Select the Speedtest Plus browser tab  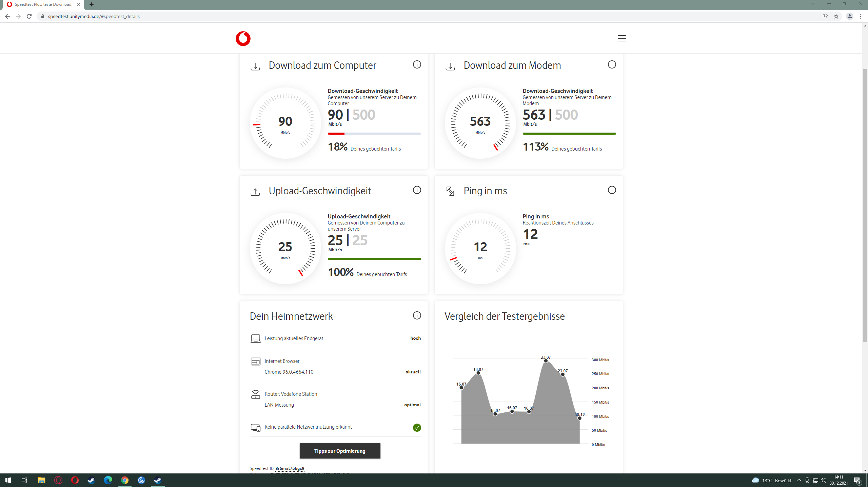[43, 4]
